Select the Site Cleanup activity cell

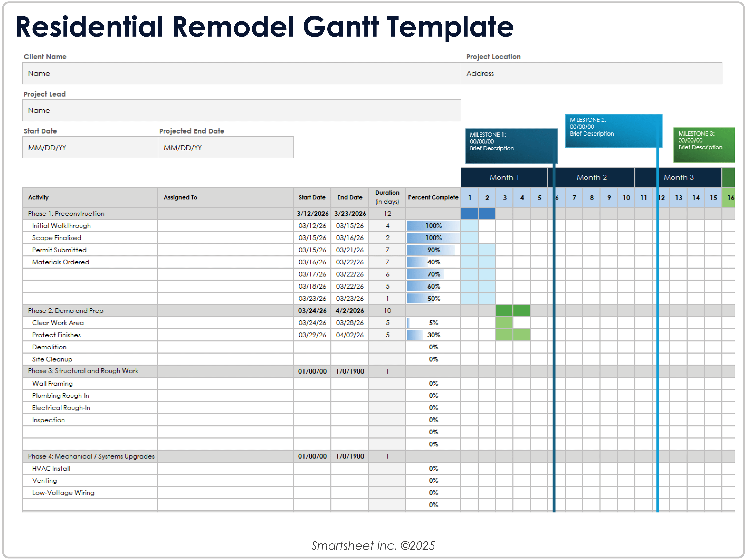click(90, 359)
